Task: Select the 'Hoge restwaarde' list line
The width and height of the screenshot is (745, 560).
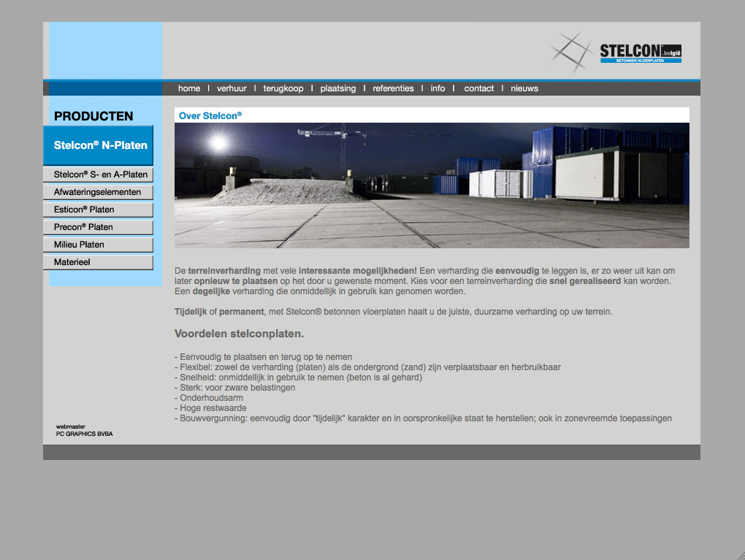Action: pos(210,408)
